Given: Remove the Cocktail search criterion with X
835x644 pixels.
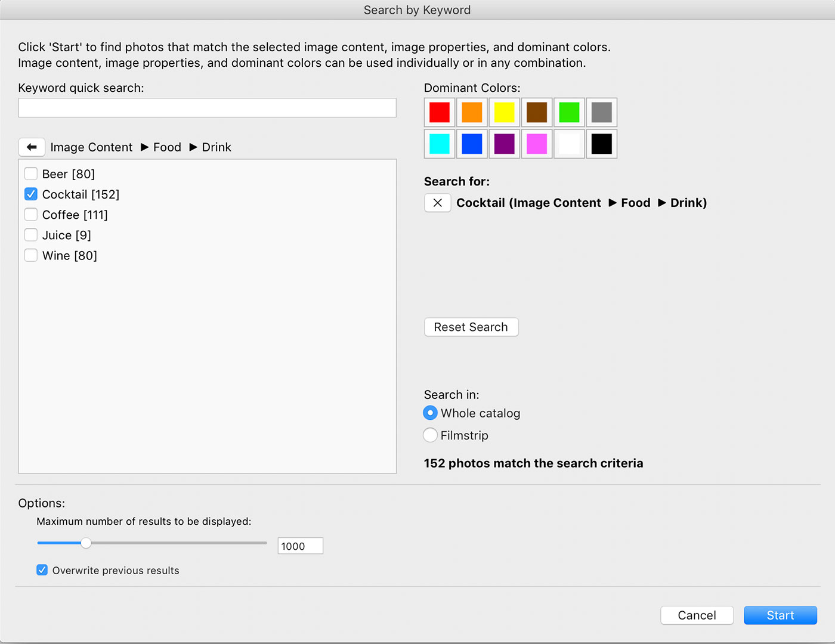Looking at the screenshot, I should pyautogui.click(x=437, y=203).
